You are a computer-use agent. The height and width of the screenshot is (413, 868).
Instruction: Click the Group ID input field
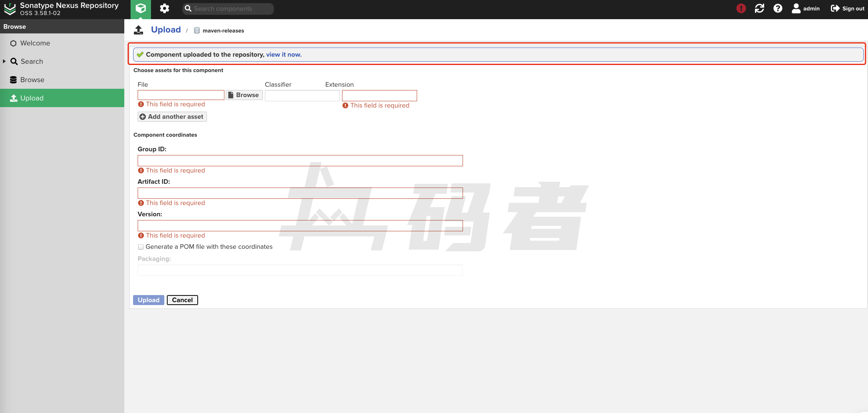300,161
